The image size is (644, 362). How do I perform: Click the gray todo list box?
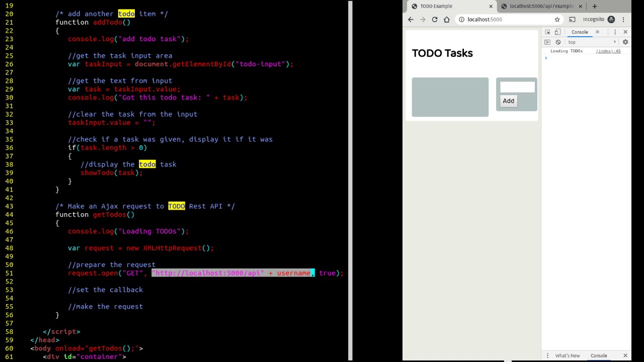coord(450,97)
